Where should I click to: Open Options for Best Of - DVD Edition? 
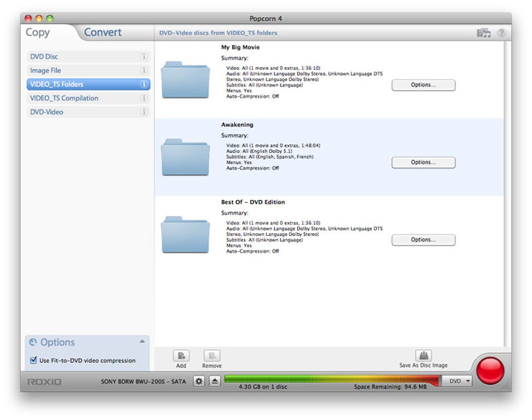424,240
